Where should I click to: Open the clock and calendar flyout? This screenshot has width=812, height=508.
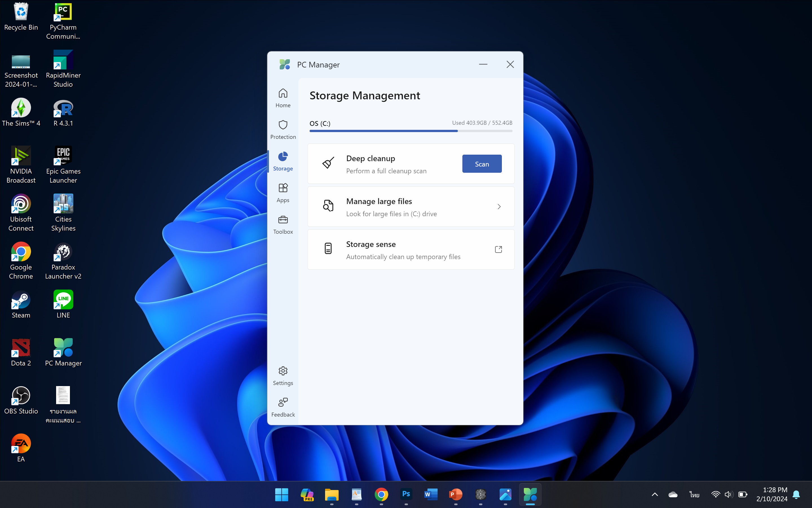pyautogui.click(x=772, y=494)
